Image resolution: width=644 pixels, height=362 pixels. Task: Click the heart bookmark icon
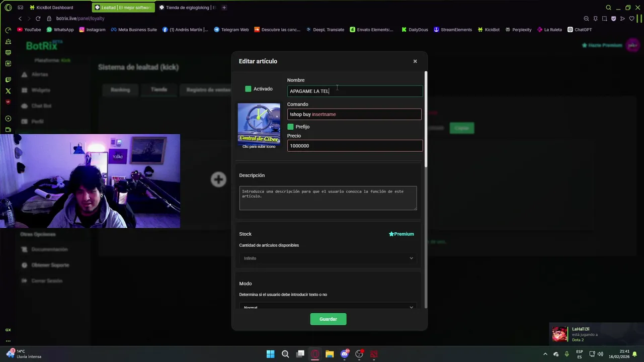tap(631, 19)
